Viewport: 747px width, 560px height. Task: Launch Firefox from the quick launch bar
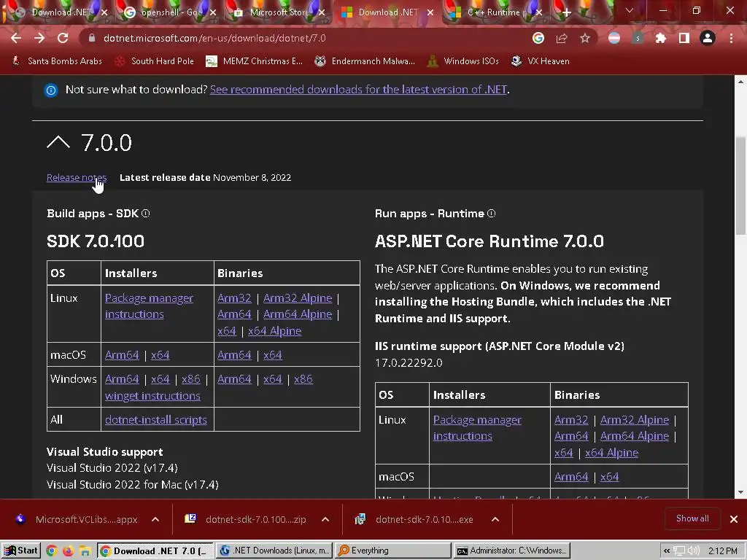pyautogui.click(x=68, y=551)
